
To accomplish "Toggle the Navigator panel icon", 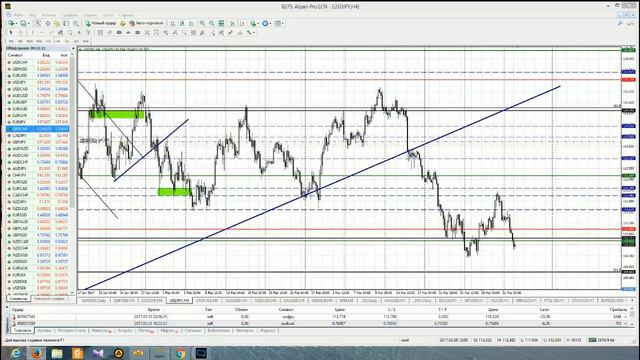I will point(57,23).
